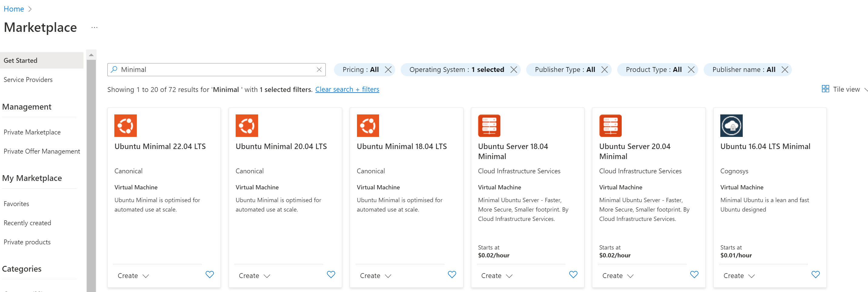Remove the Publisher name filter
868x292 pixels.
tap(785, 70)
